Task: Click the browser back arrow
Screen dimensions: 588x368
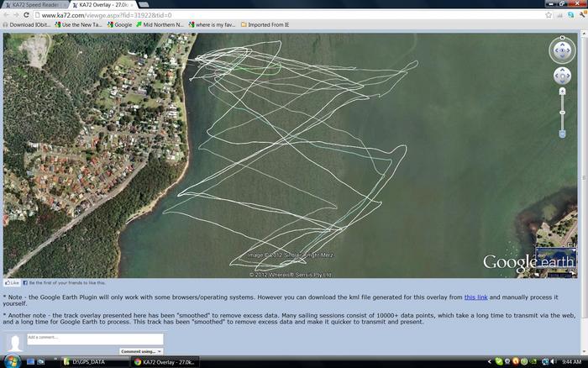Action: [7, 15]
